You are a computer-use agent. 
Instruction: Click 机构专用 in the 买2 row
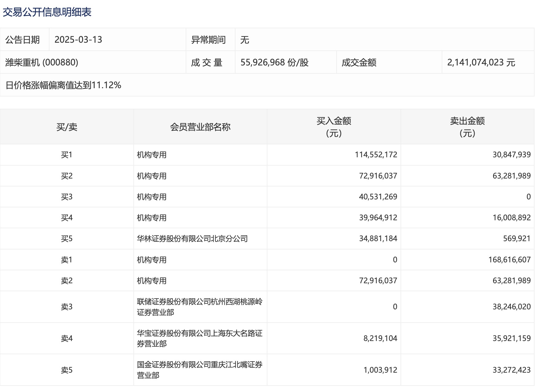(152, 176)
